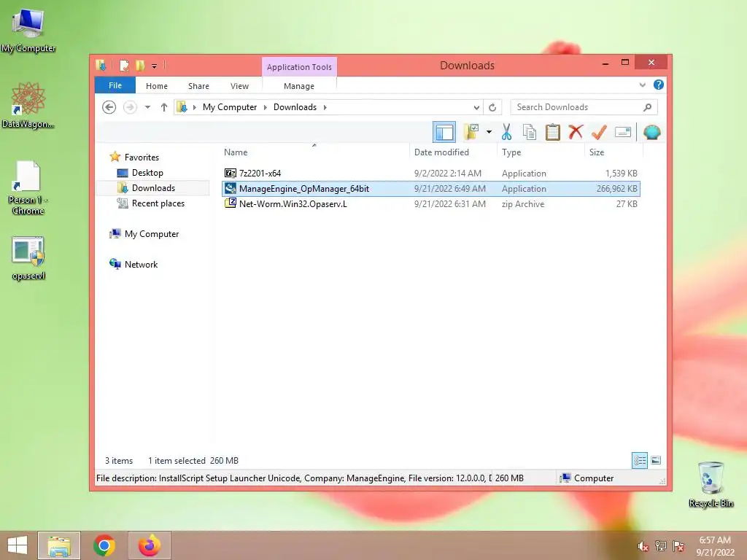The image size is (747, 560).
Task: Open Firefox from the taskbar
Action: pyautogui.click(x=149, y=545)
